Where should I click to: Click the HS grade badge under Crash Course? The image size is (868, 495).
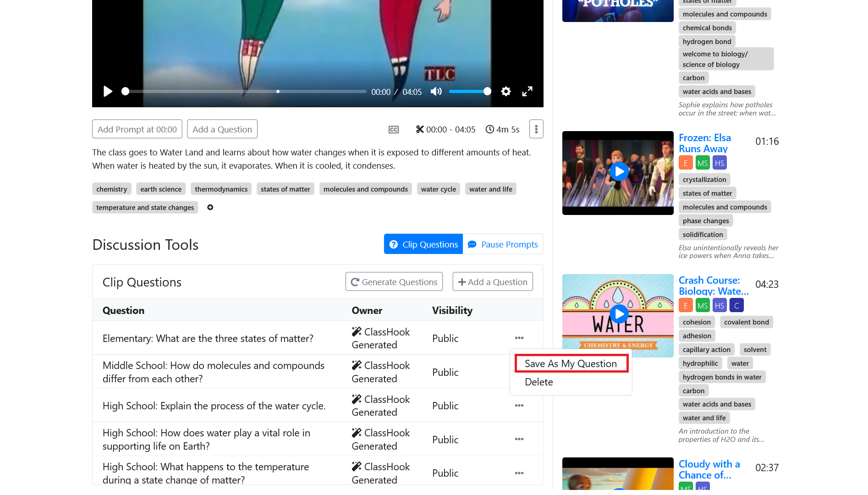coord(720,305)
